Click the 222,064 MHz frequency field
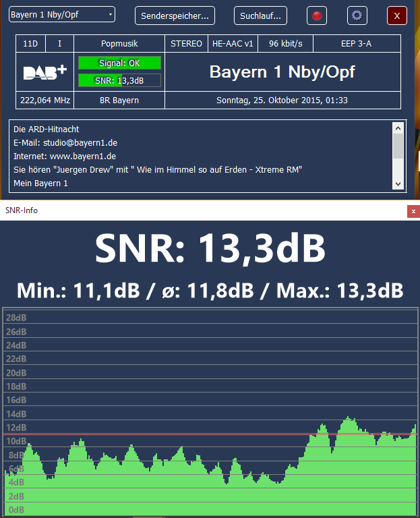 44,100
